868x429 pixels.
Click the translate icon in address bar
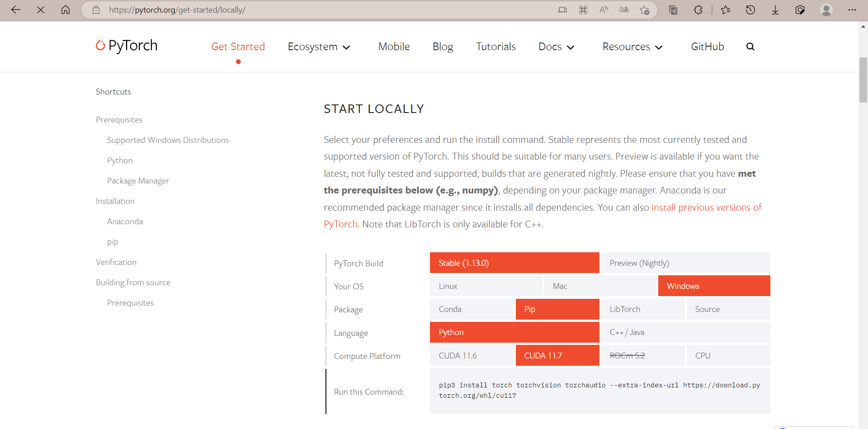(624, 9)
